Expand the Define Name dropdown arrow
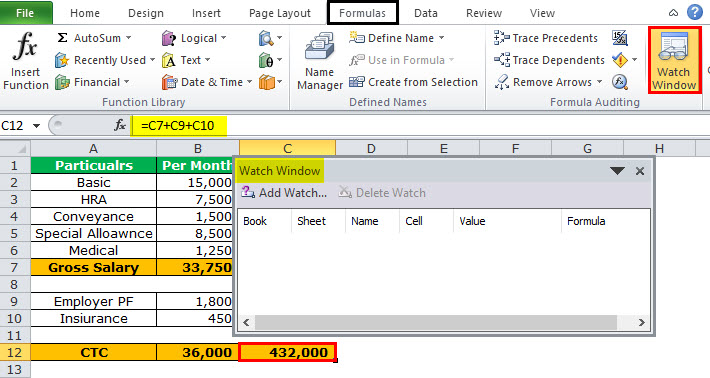This screenshot has height=378, width=710. point(441,38)
